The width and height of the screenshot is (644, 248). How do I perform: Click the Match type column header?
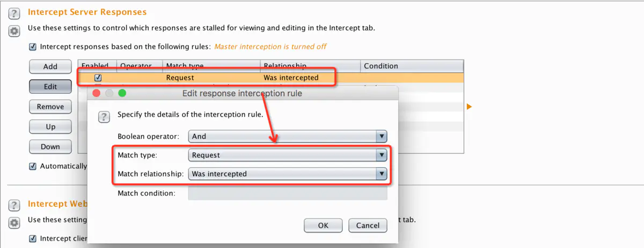point(213,66)
